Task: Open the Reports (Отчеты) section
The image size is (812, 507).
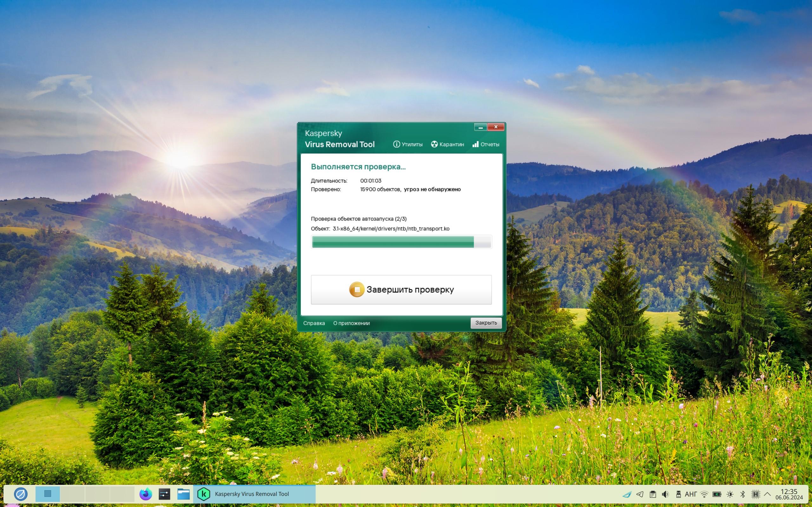Action: 486,144
